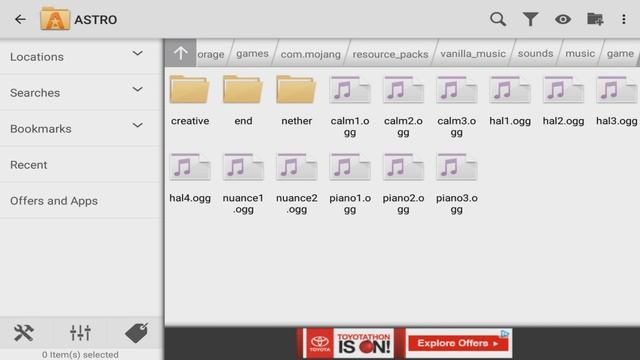Screen dimensions: 640x360
Task: Open the piano1.ogg audio file
Action: click(350, 184)
